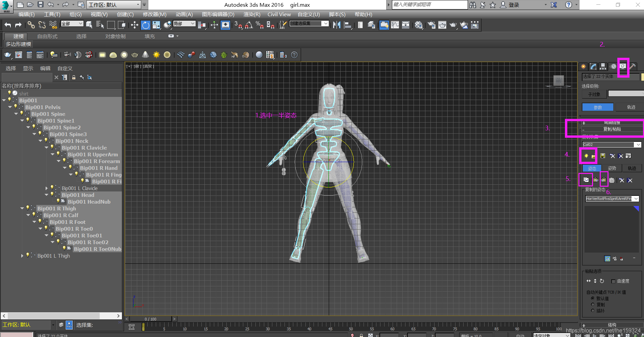Open the Align tool
Image resolution: width=644 pixels, height=337 pixels.
[347, 25]
